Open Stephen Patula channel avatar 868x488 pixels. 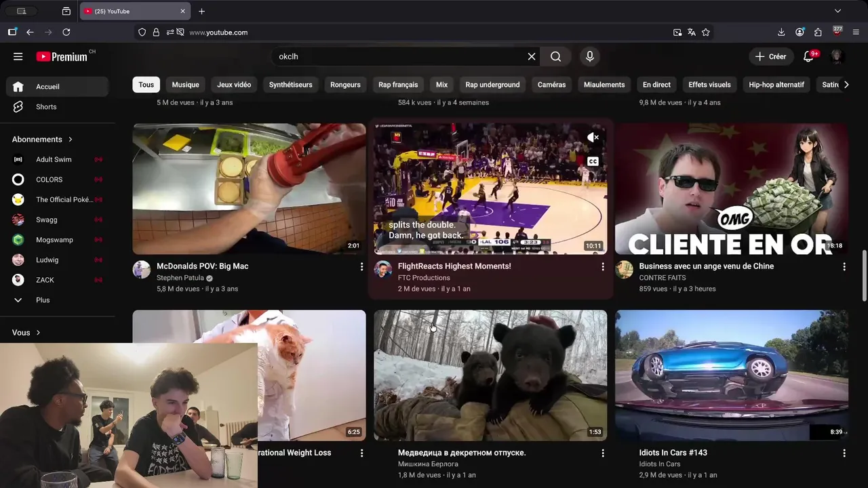click(142, 270)
